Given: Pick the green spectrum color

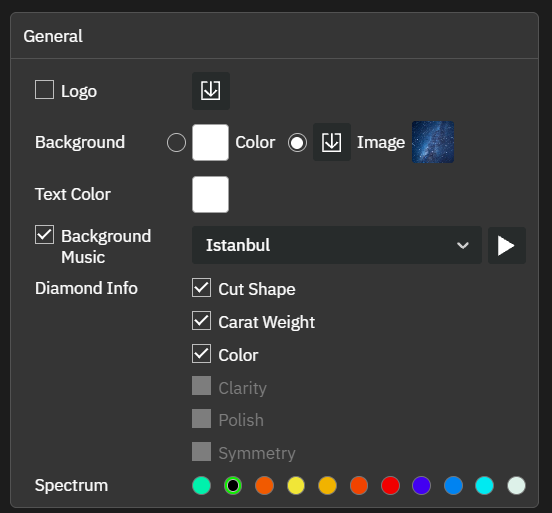Looking at the screenshot, I should [x=201, y=486].
